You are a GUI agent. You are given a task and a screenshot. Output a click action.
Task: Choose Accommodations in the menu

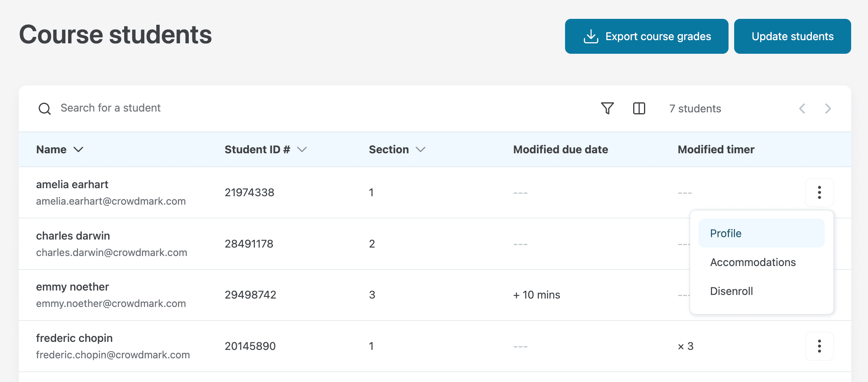[753, 262]
